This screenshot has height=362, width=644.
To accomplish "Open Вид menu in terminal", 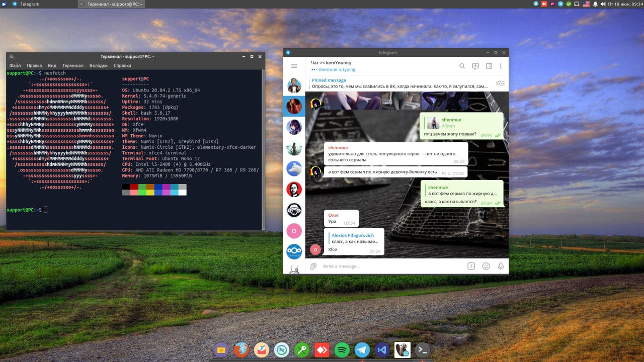I will pos(52,65).
